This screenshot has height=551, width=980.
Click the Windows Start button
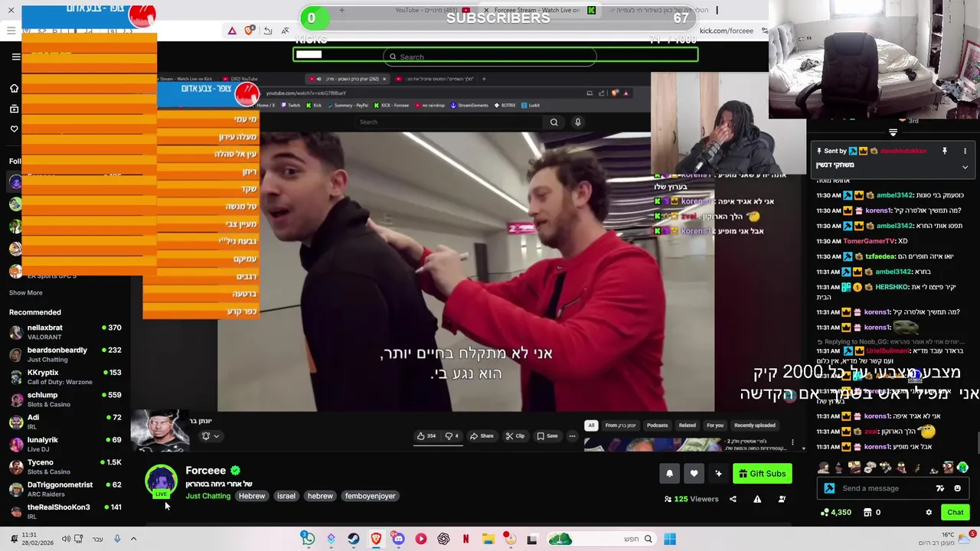670,540
